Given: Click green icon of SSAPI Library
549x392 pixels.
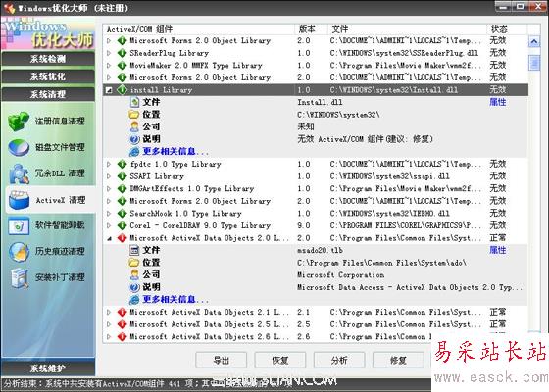Looking at the screenshot, I should (122, 176).
